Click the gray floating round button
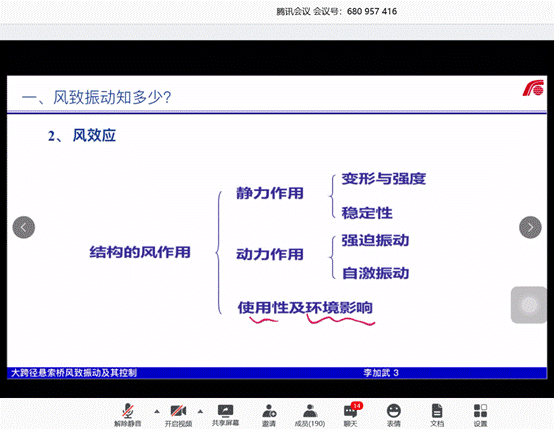Screen dimensions: 554x429 (x=529, y=305)
